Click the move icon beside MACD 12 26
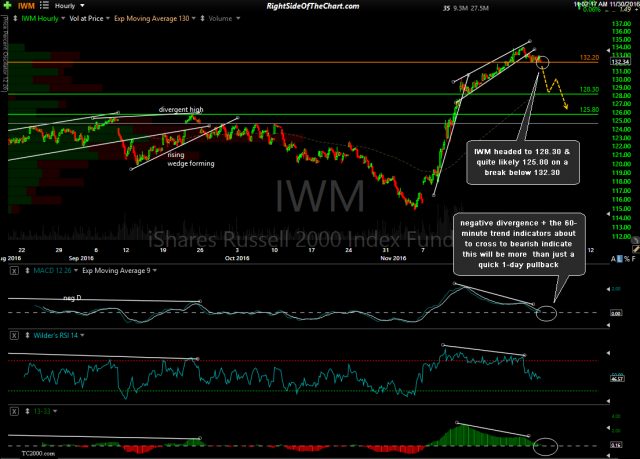Screen dimensions: 640x459 27,271
